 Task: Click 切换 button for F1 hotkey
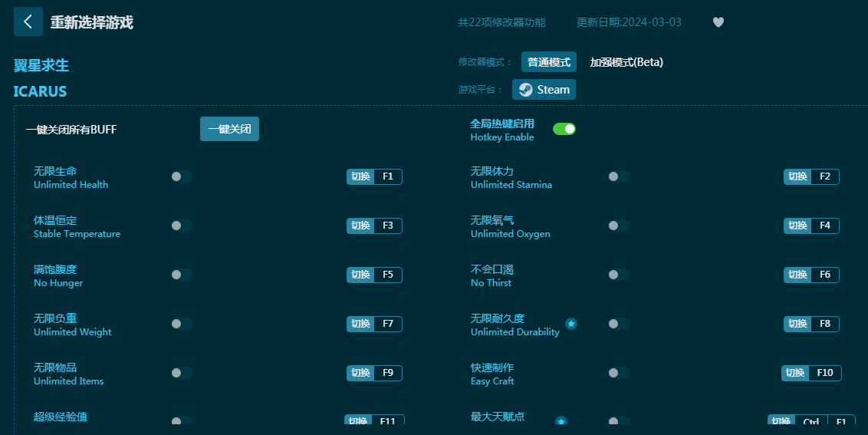click(x=360, y=176)
